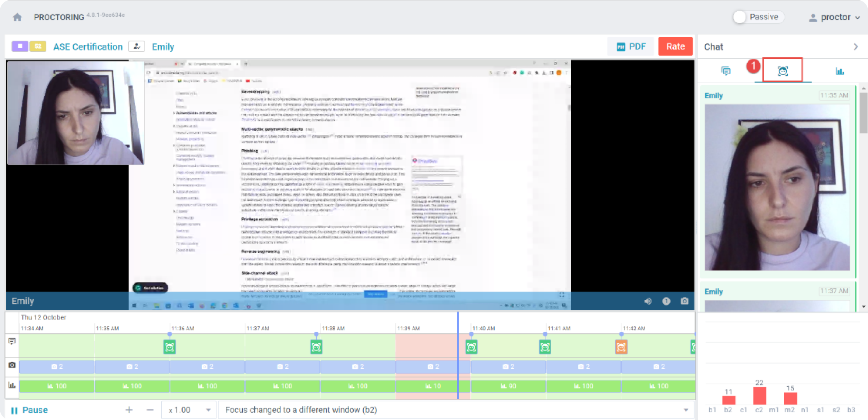Click the user profile icon beside Emily
Viewport: 868px width, 420px height.
tap(137, 46)
